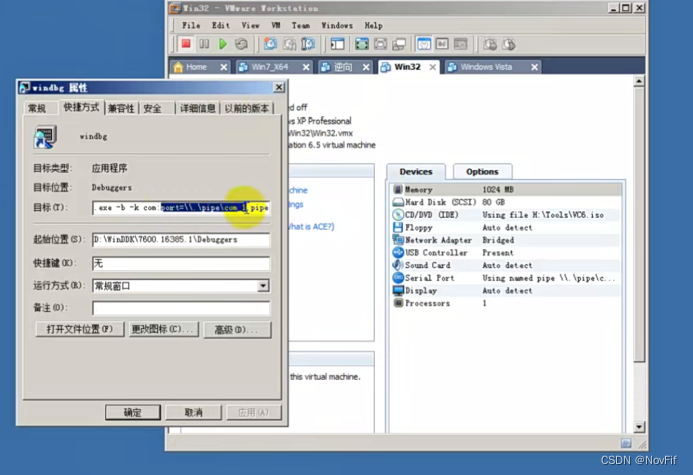Click the 高级(D)... button
The image size is (693, 475).
click(237, 330)
